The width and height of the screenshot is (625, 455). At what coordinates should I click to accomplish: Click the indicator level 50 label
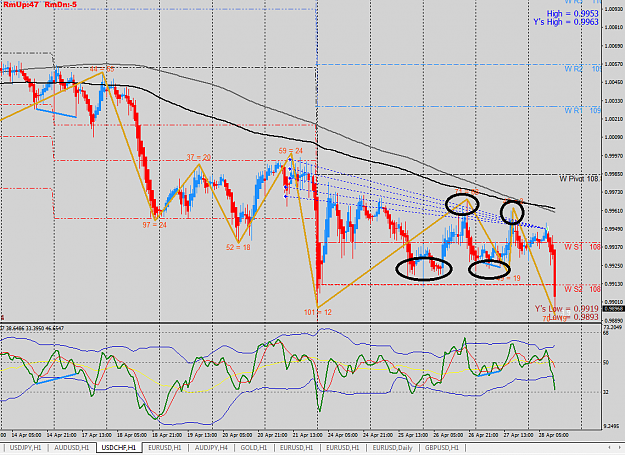[x=606, y=363]
